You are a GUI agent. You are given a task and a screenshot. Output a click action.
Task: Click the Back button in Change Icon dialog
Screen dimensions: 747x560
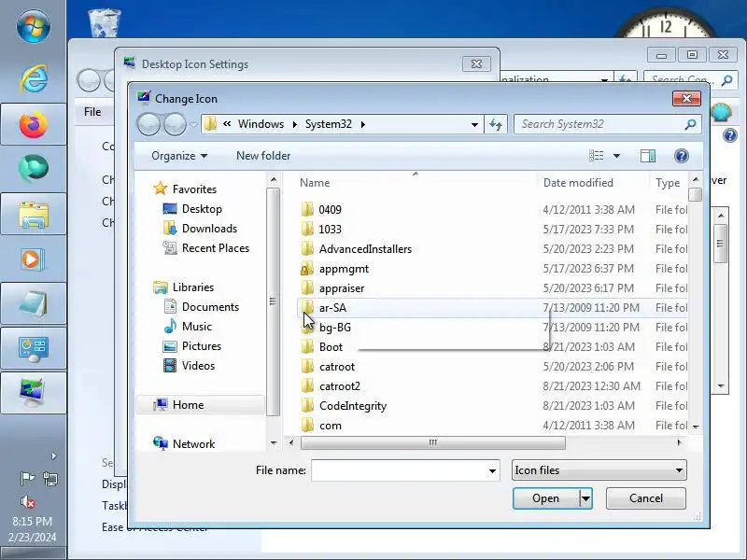click(148, 124)
